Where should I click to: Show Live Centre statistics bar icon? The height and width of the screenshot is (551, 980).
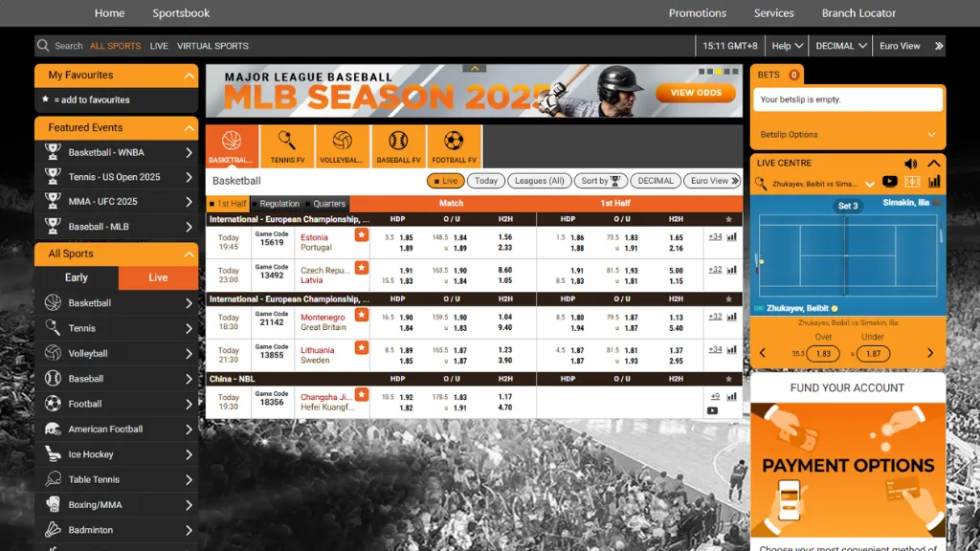point(934,182)
